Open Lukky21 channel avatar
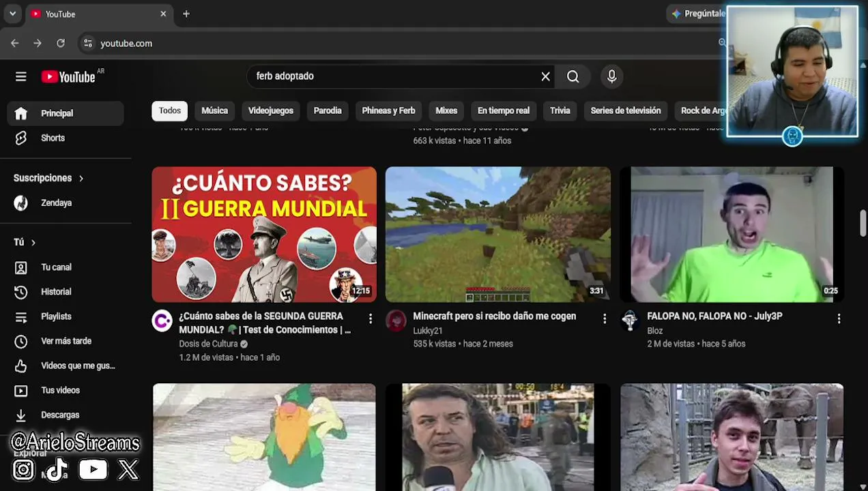Image resolution: width=868 pixels, height=491 pixels. pos(396,321)
